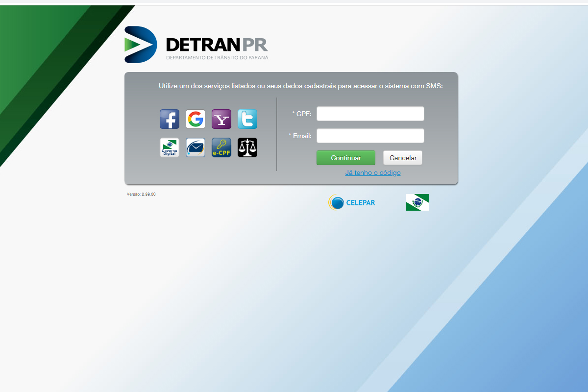
Task: Click the Paraná state flag image
Action: 417,202
